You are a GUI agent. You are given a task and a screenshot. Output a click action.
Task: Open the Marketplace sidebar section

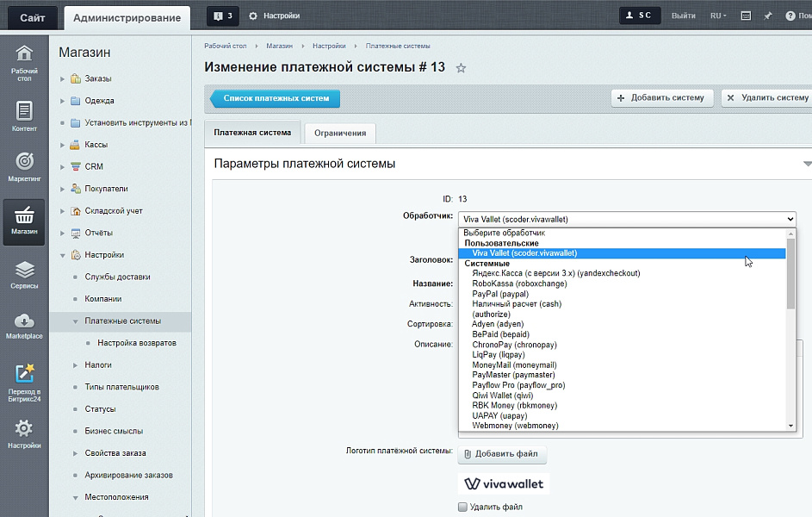(24, 326)
